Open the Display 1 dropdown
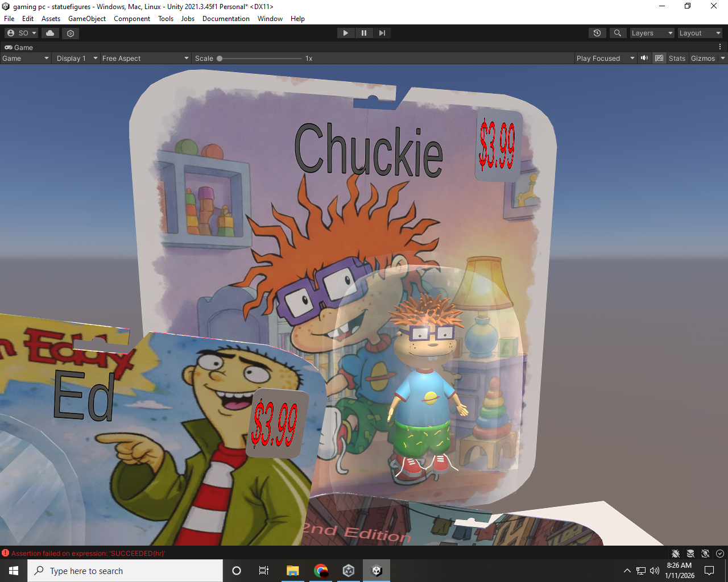Viewport: 728px width, 582px height. pos(77,58)
